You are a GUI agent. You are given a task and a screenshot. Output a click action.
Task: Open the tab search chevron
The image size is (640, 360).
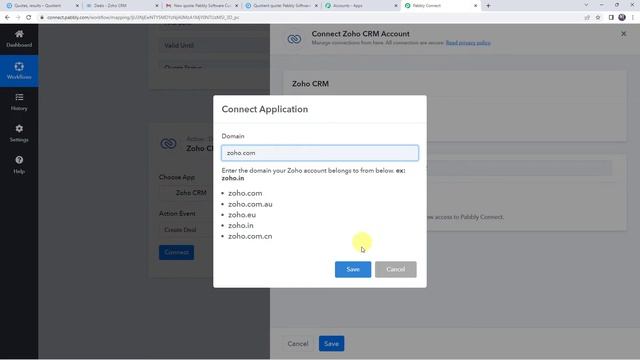point(586,5)
